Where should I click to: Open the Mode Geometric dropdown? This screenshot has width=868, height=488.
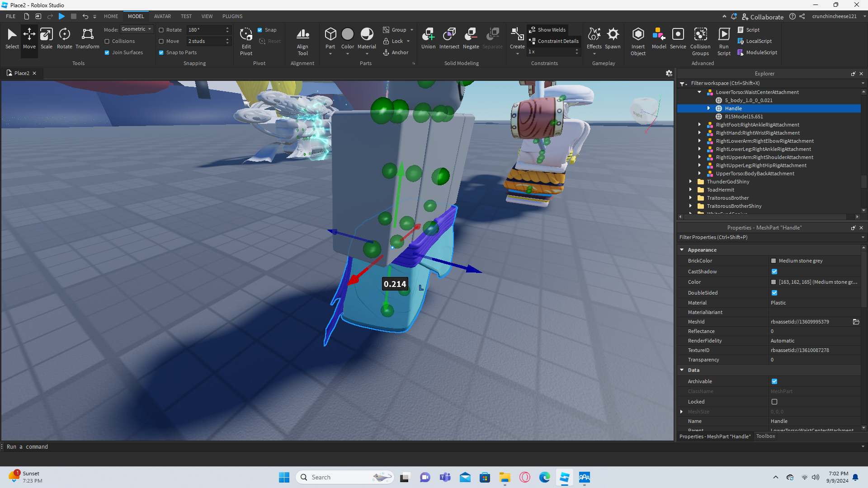137,29
